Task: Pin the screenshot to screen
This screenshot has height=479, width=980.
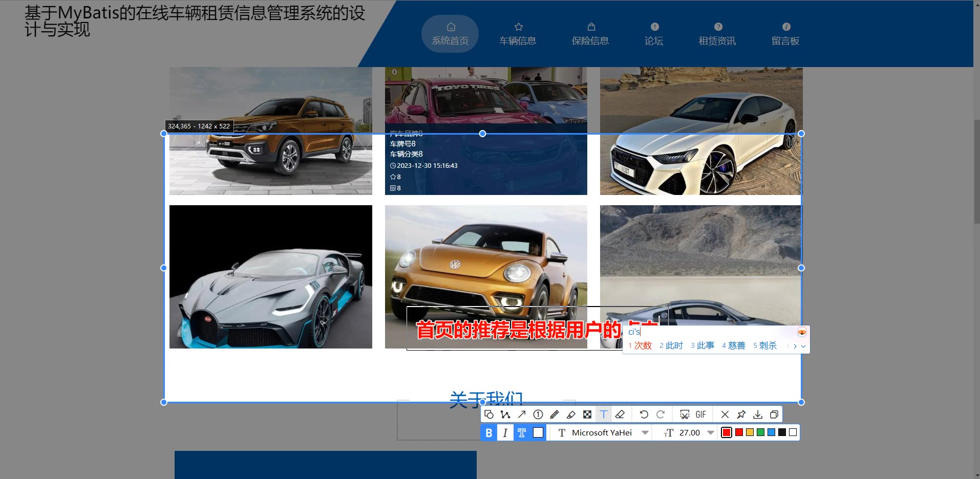Action: 741,415
